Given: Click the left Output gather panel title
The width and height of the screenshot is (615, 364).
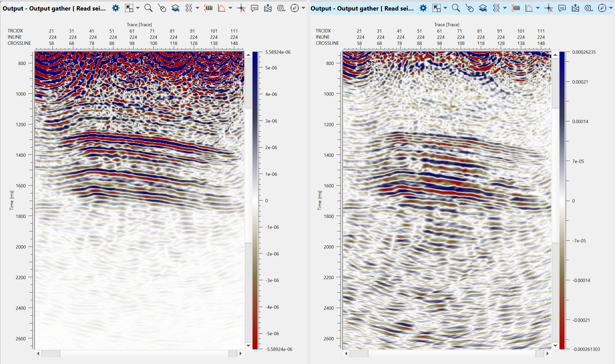Looking at the screenshot, I should pyautogui.click(x=54, y=8).
